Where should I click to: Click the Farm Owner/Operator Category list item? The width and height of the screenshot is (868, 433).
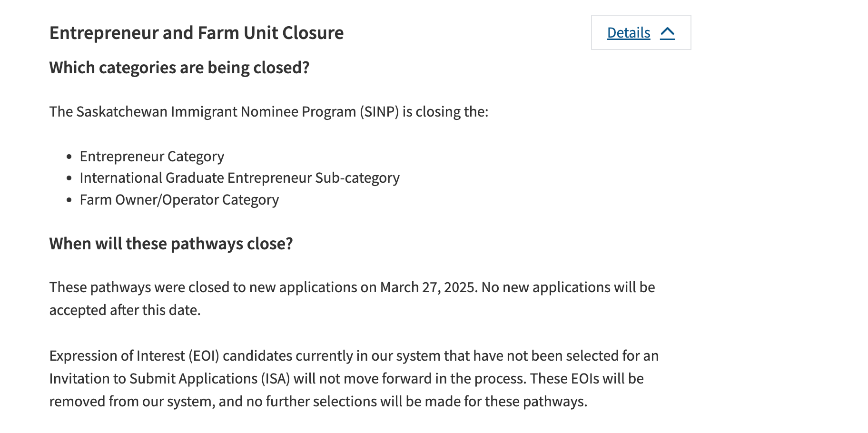coord(179,200)
